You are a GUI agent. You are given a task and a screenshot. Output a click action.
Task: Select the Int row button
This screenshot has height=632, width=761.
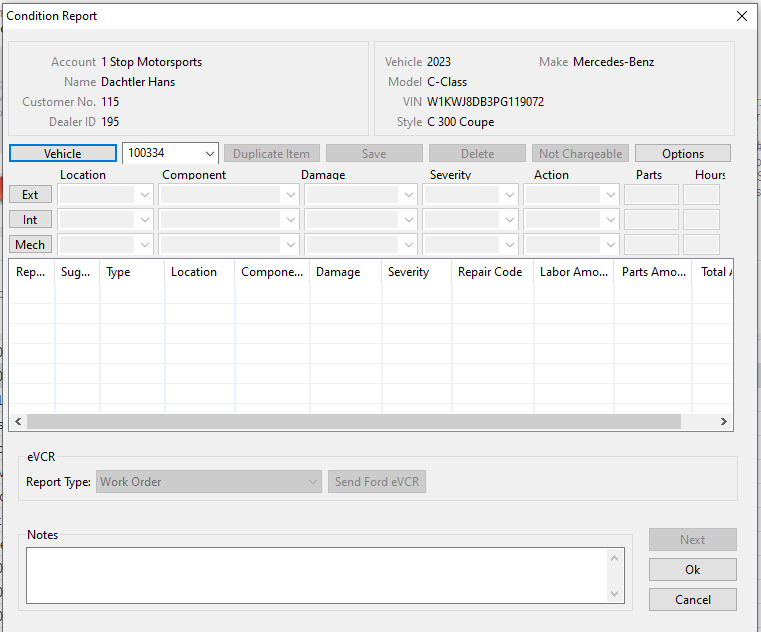(x=30, y=220)
